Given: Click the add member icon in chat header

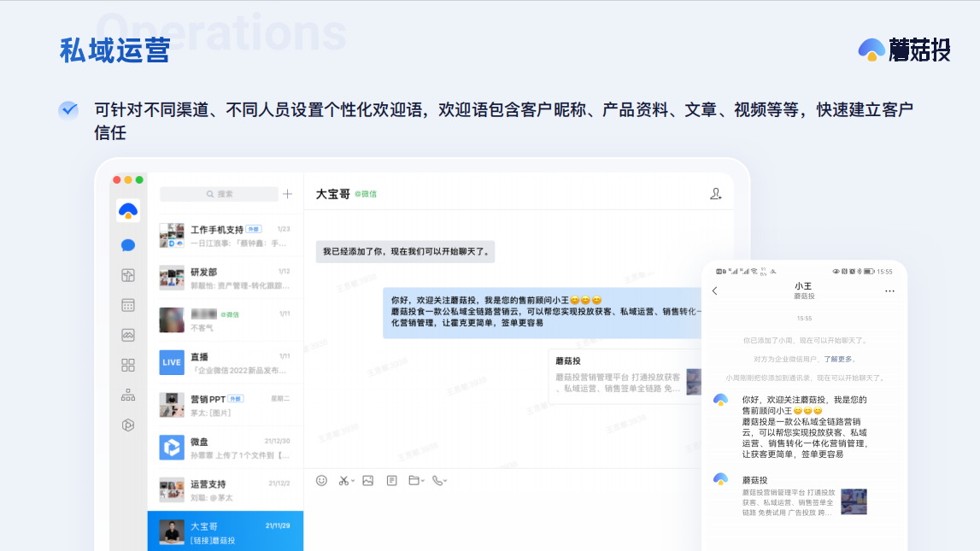Looking at the screenshot, I should 715,194.
